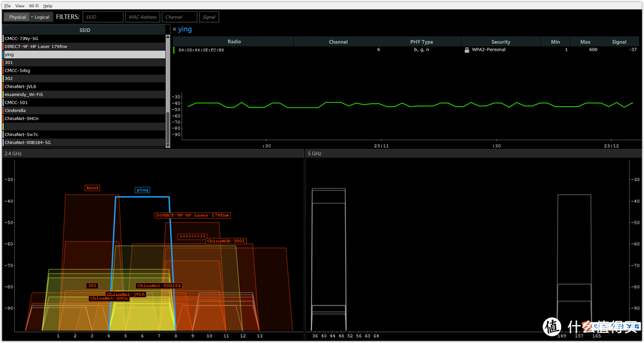Open the View menu
Viewport: 644px width, 343px height.
coord(20,6)
